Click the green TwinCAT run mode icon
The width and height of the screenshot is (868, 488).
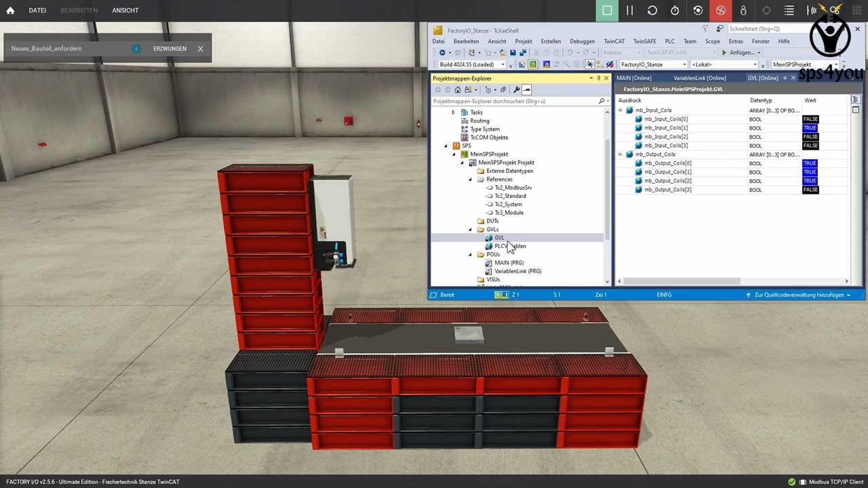[x=532, y=64]
